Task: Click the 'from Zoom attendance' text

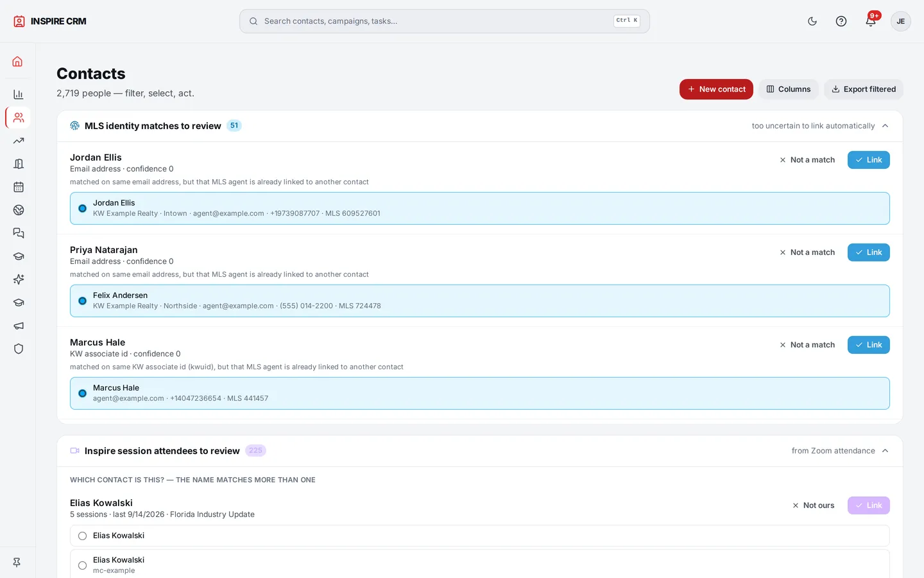Action: [x=833, y=451]
